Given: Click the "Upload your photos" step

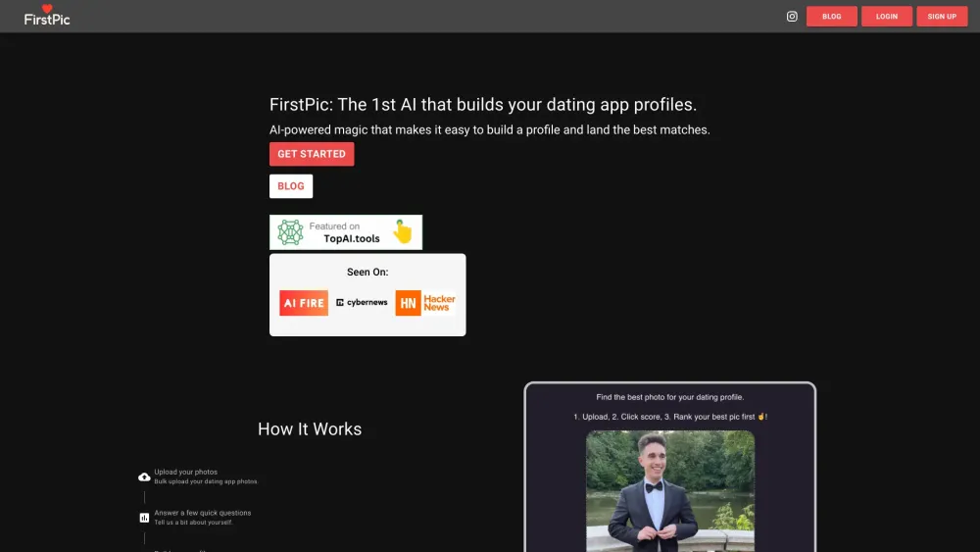Looking at the screenshot, I should (186, 473).
